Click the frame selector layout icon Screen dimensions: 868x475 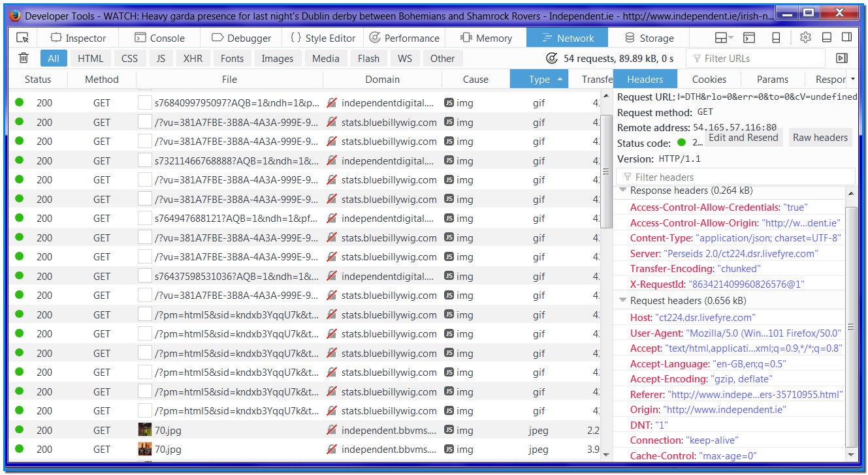724,38
